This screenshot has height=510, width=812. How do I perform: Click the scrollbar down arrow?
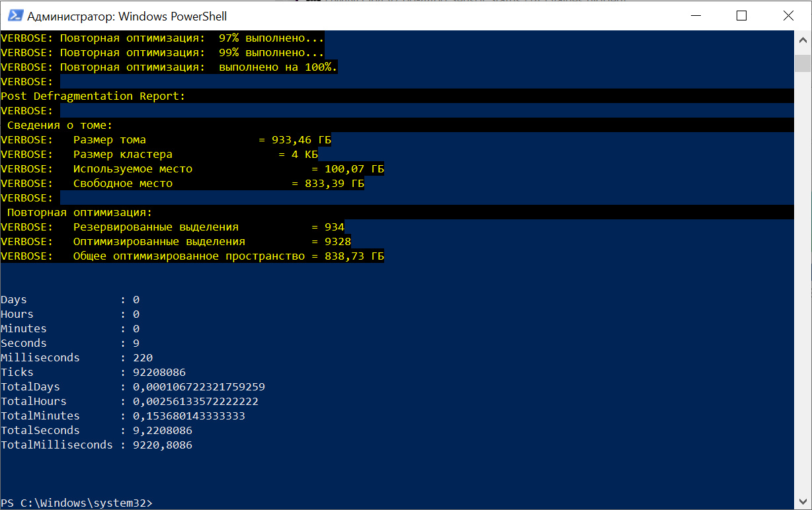tap(803, 503)
